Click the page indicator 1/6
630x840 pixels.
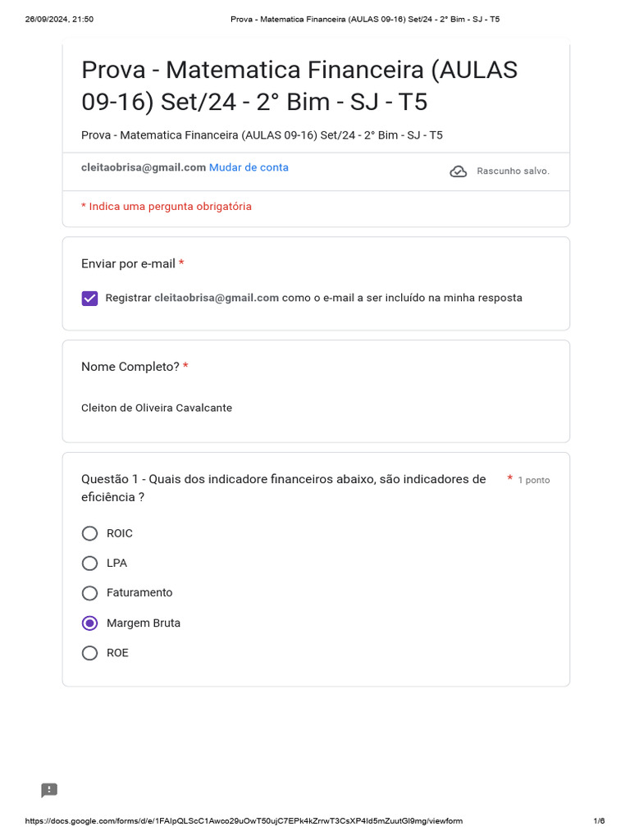click(x=599, y=821)
